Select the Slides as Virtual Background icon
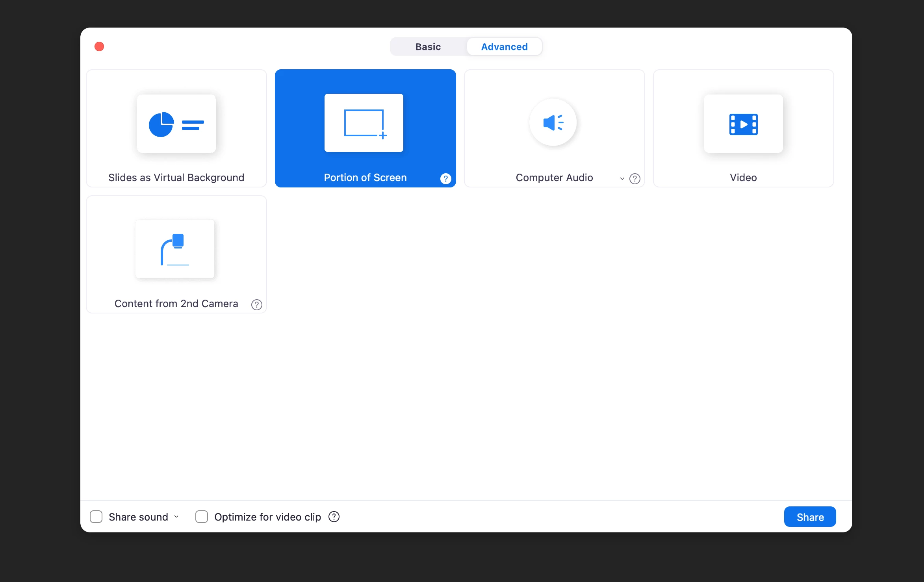This screenshot has width=924, height=582. coord(176,124)
